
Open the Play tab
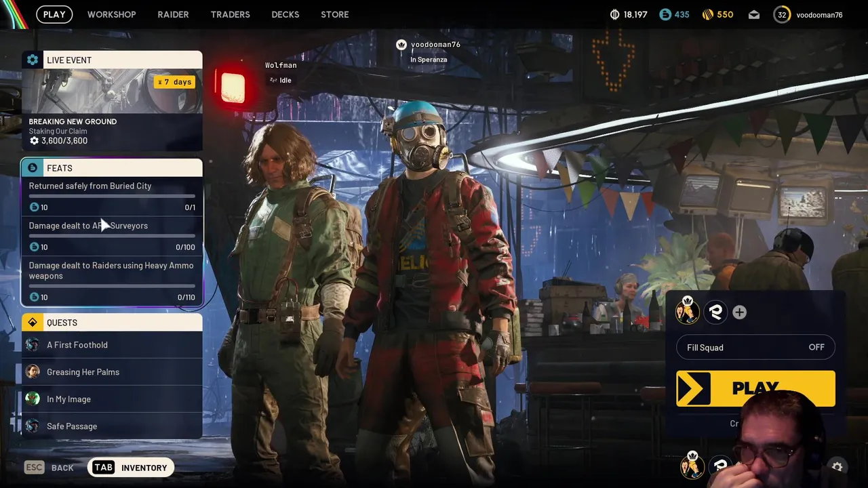pos(54,14)
